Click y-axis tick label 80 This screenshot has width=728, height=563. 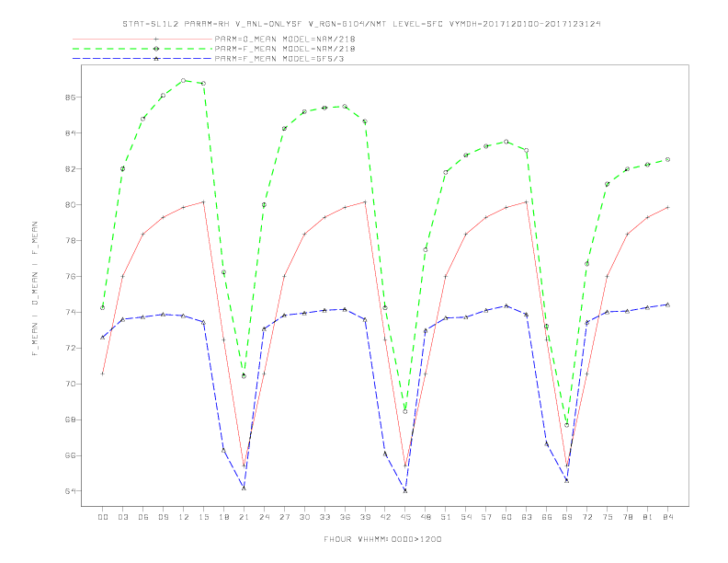click(x=69, y=205)
